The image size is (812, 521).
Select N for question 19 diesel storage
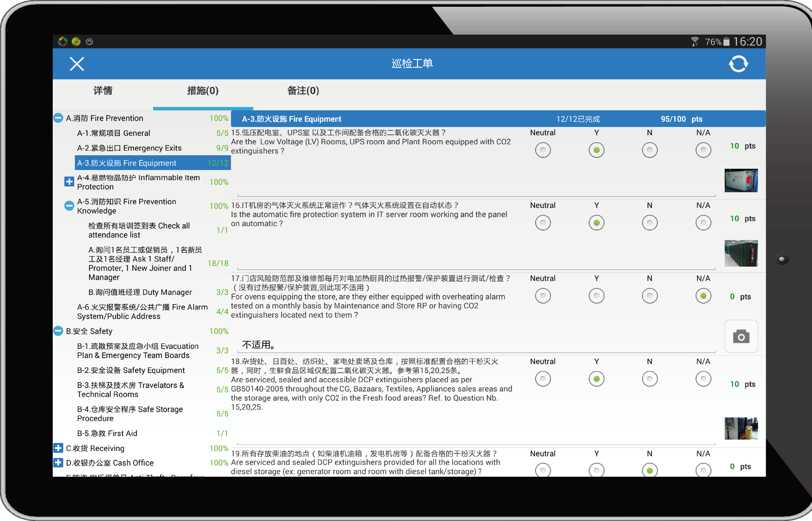(x=650, y=470)
